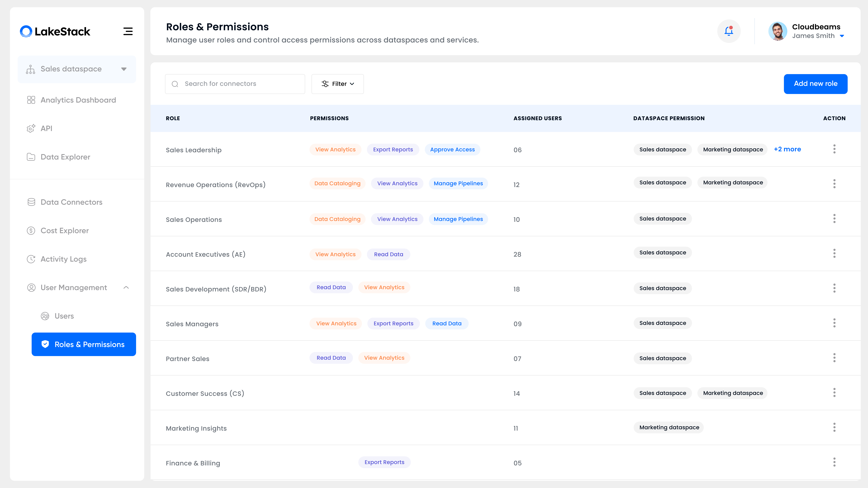868x488 pixels.
Task: Open Data Connectors page
Action: coord(71,202)
